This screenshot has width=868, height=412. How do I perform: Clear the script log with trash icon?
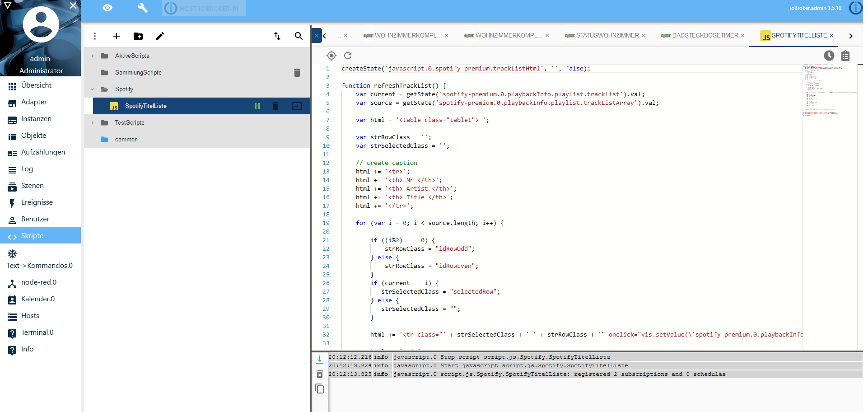coord(320,374)
